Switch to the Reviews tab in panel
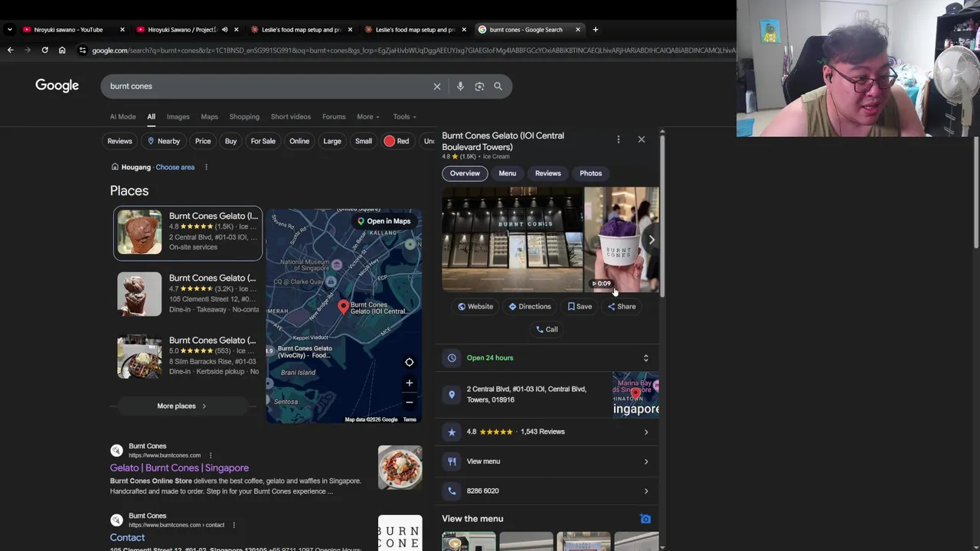Viewport: 980px width, 551px height. point(548,173)
